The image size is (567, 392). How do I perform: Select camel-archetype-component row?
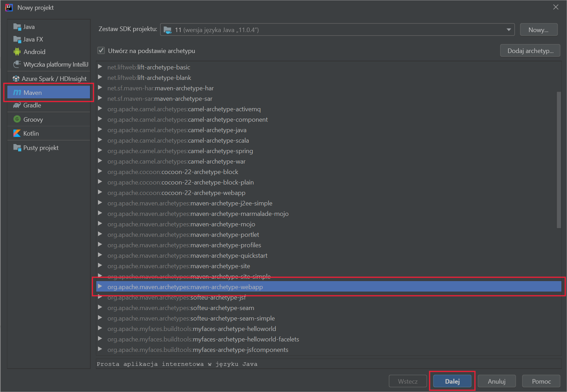328,120
